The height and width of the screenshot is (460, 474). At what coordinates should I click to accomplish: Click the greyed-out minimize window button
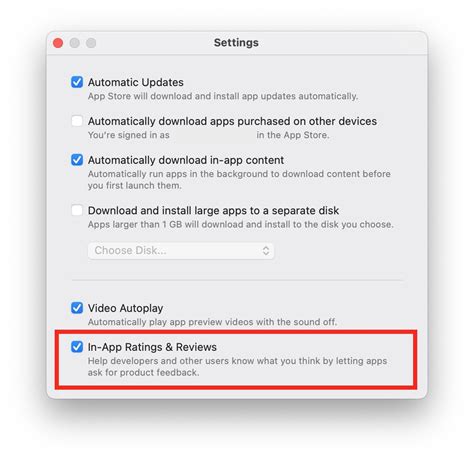pyautogui.click(x=74, y=43)
